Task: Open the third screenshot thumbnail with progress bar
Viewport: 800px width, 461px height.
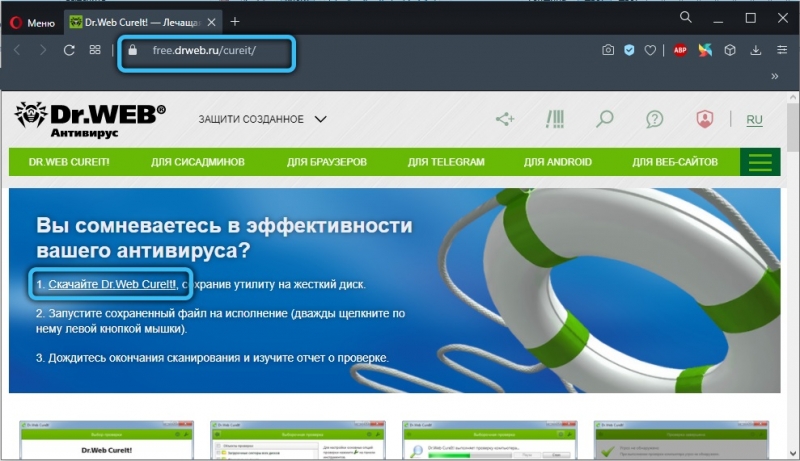Action: [x=490, y=440]
